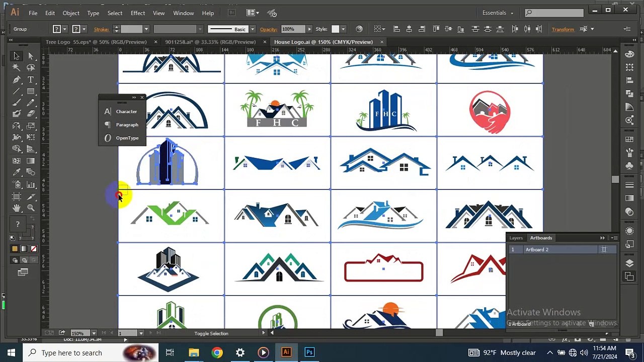Switch to the Layers panel tab
Image resolution: width=644 pixels, height=362 pixels.
point(516,238)
